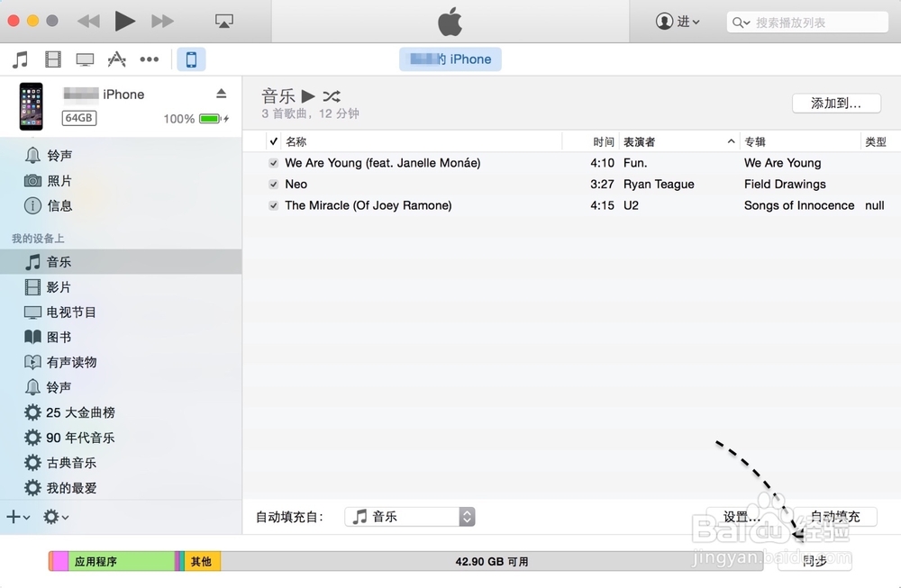The height and width of the screenshot is (588, 901).
Task: Skip forward to next track
Action: coord(162,22)
